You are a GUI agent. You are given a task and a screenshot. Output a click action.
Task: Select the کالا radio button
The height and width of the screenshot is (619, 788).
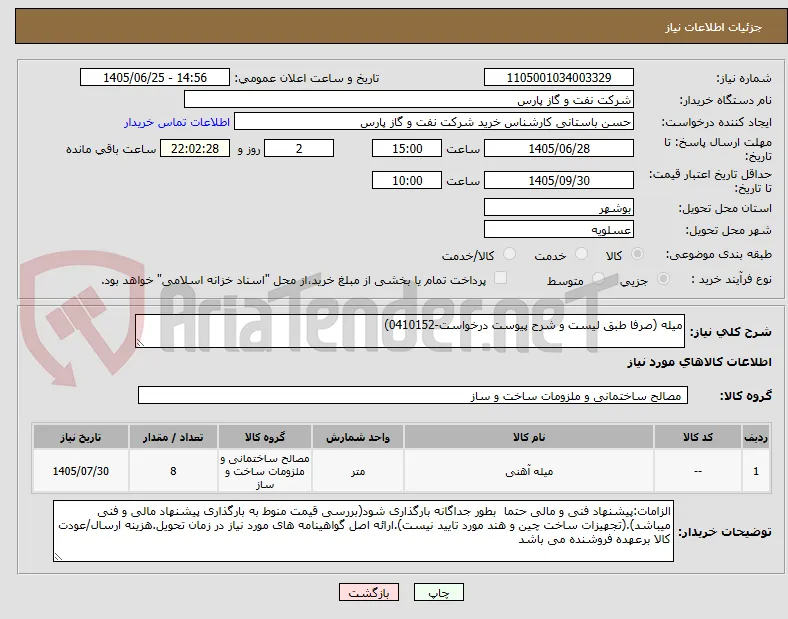637,254
